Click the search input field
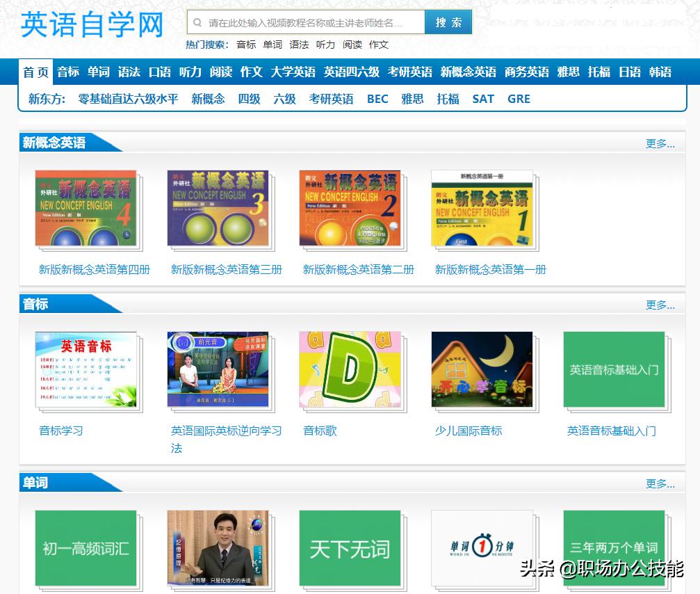This screenshot has width=700, height=594. pyautogui.click(x=299, y=22)
